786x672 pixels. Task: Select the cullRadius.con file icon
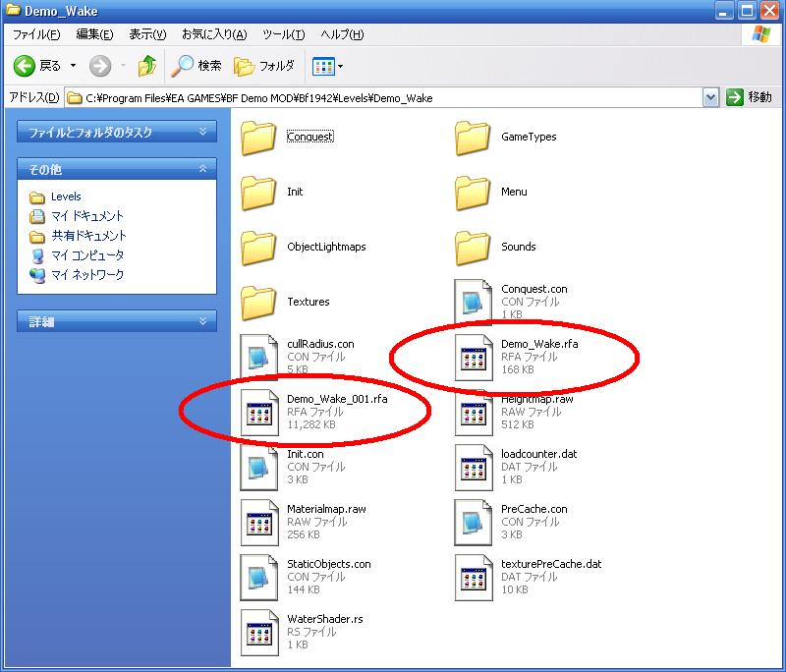(x=259, y=358)
